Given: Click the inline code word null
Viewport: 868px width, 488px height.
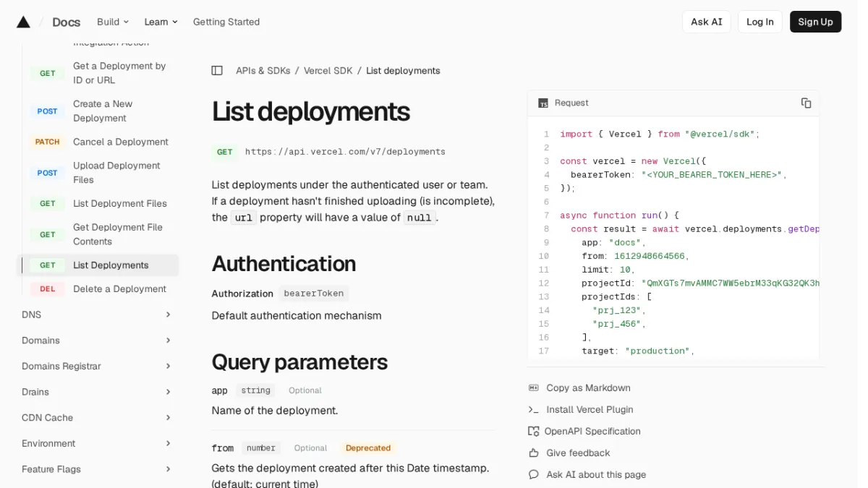Looking at the screenshot, I should pyautogui.click(x=419, y=218).
